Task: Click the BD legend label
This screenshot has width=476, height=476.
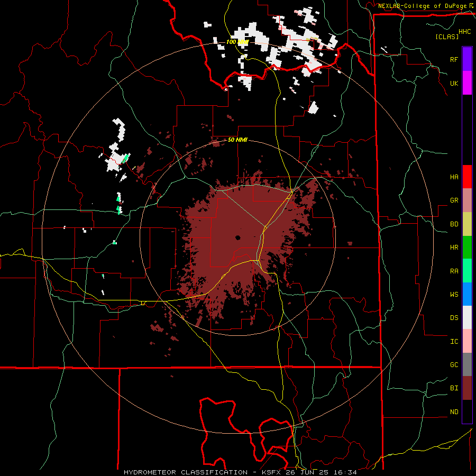Action: [454, 224]
